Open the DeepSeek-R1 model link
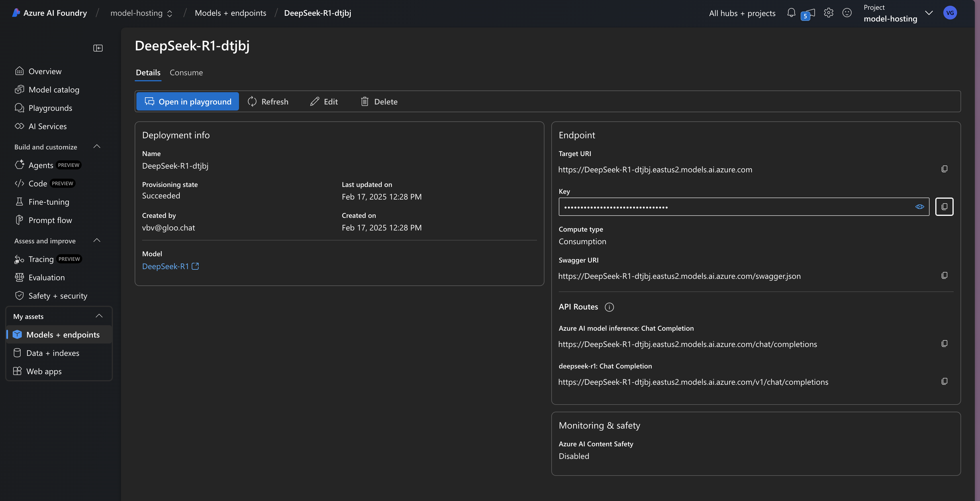This screenshot has height=501, width=980. point(166,267)
